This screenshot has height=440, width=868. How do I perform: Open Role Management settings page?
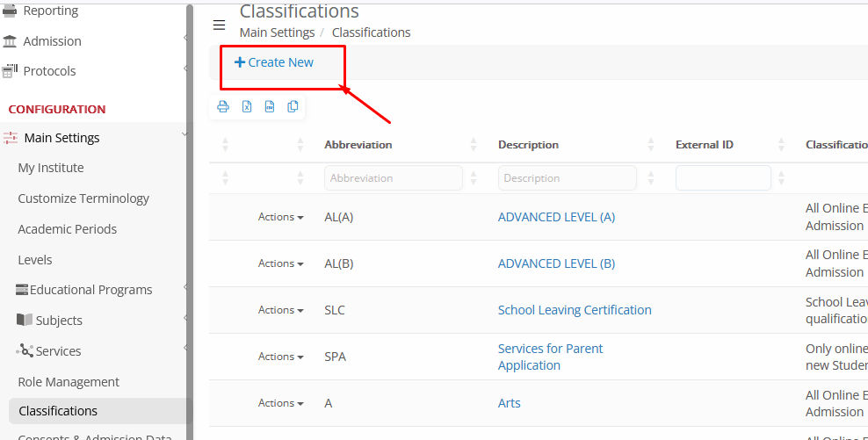coord(69,382)
